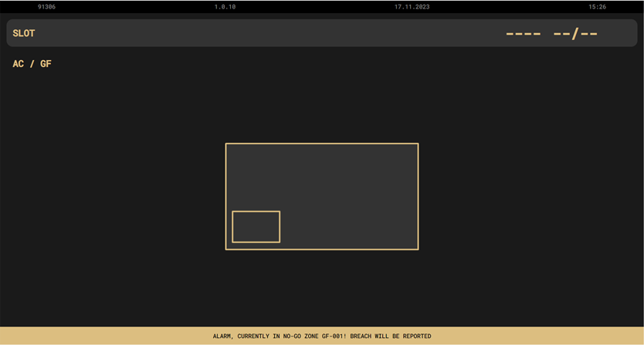Click the GF text in the heading

46,64
